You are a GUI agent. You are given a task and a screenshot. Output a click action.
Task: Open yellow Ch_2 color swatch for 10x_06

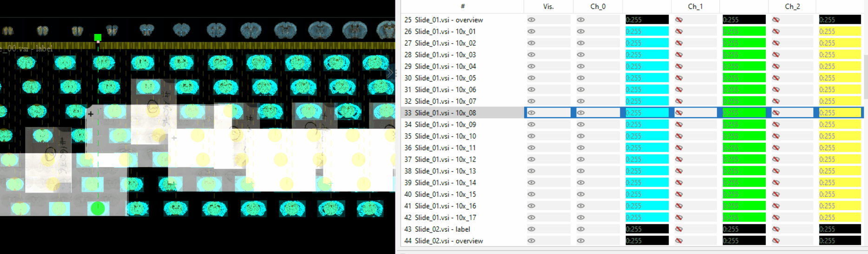coord(840,89)
